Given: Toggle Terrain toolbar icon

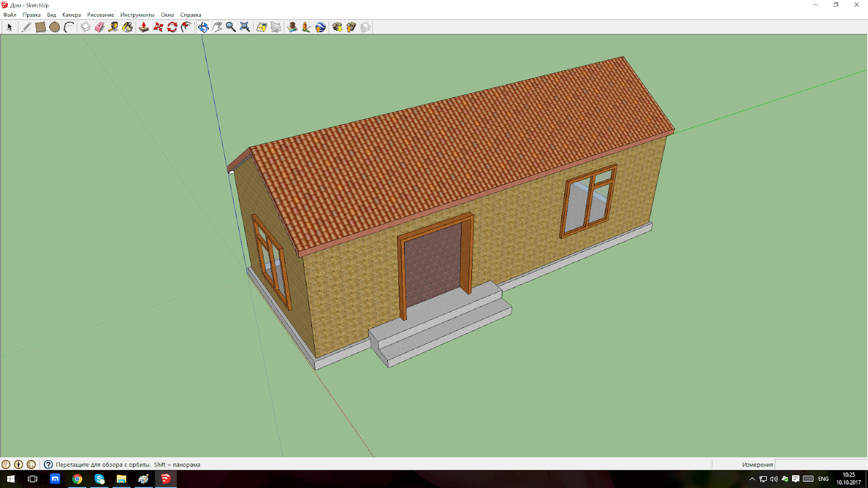Looking at the screenshot, I should click(x=276, y=27).
